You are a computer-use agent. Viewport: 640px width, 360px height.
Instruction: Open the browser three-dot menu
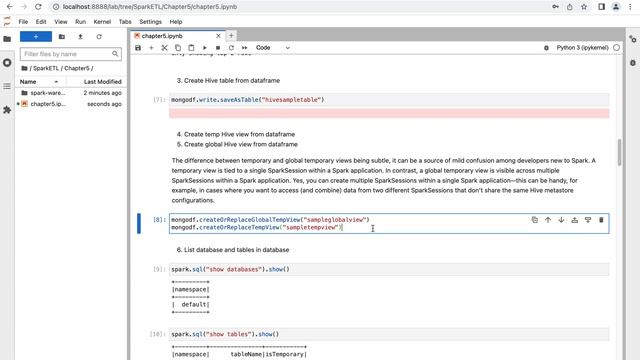[630, 7]
